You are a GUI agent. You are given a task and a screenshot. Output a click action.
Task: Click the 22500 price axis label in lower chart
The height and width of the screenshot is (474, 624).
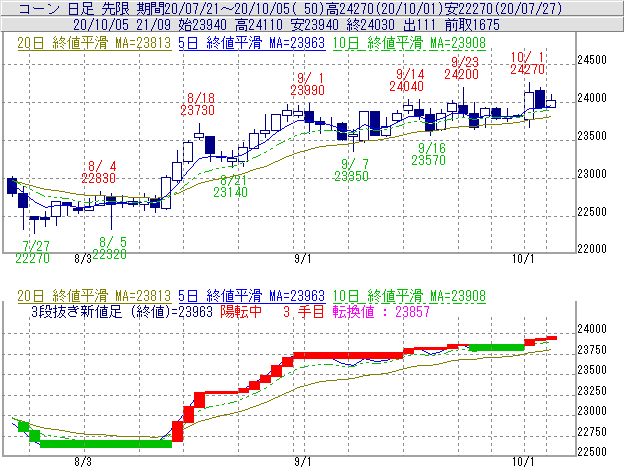point(592,452)
